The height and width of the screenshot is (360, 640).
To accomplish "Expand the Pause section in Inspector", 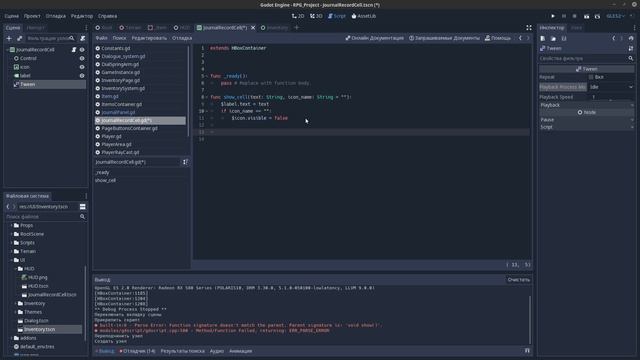I will [587, 120].
